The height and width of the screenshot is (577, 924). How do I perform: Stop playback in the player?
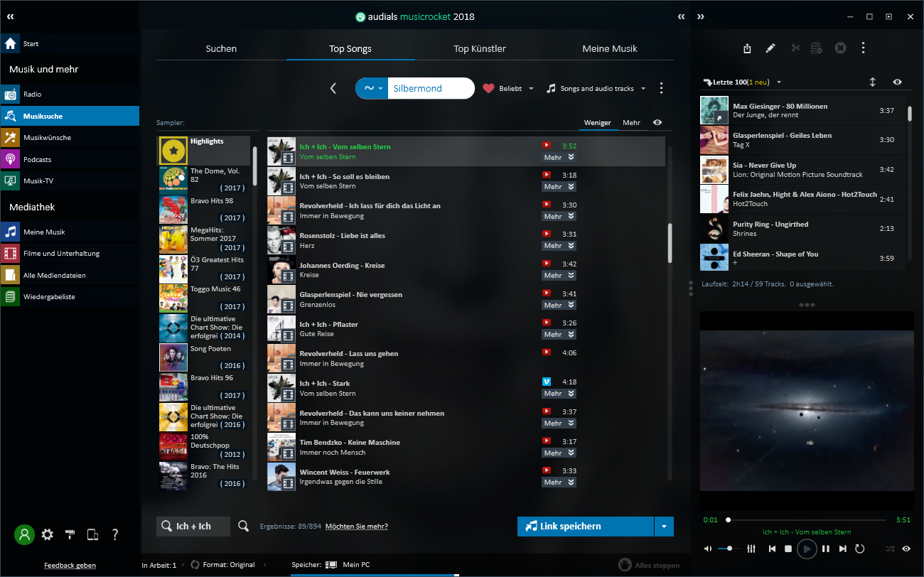[x=788, y=549]
